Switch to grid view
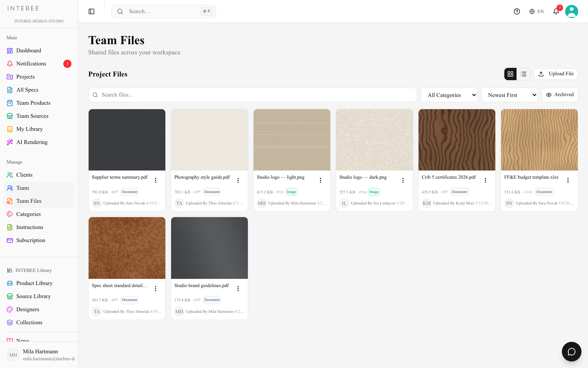This screenshot has width=588, height=368. pos(510,74)
